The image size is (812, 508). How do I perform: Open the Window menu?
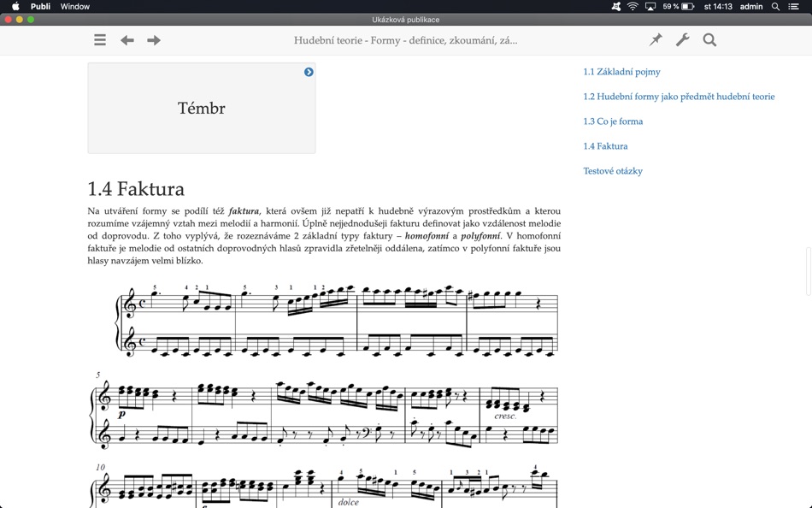(x=75, y=6)
